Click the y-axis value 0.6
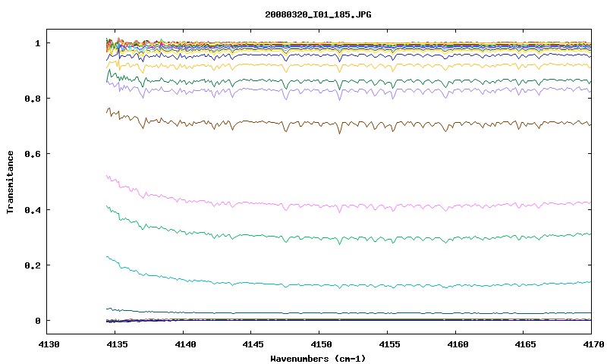Screen dimensions: 607x364 [33, 154]
